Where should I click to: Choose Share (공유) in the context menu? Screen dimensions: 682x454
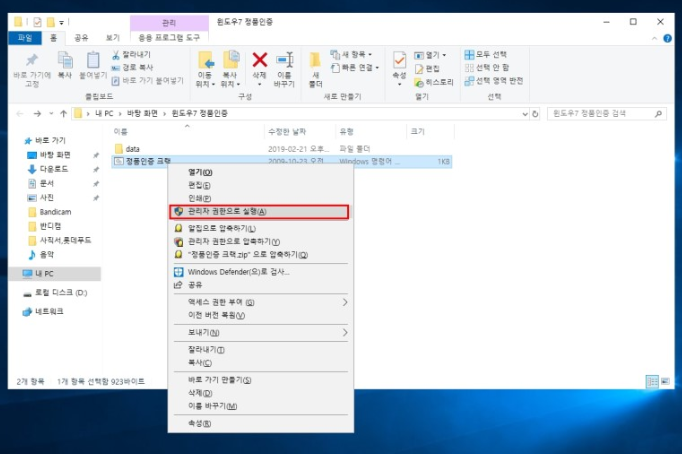(261, 285)
